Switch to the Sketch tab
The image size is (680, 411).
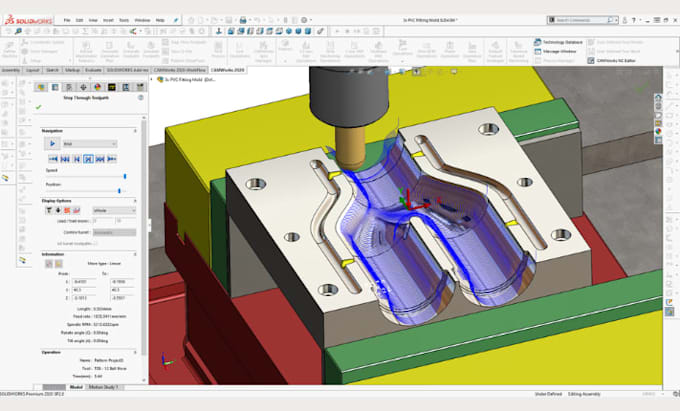(52, 70)
